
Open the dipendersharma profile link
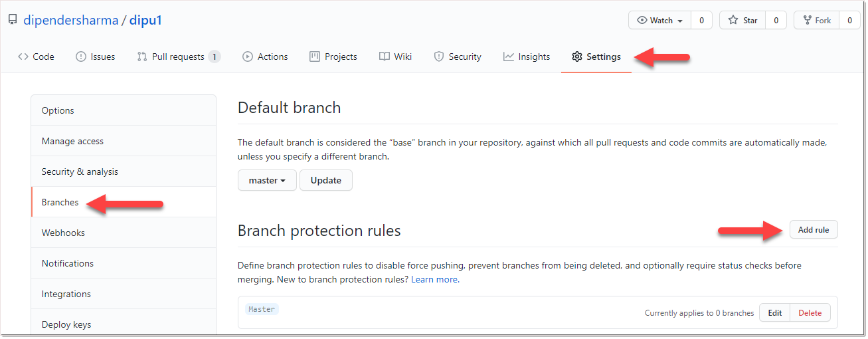click(x=70, y=20)
